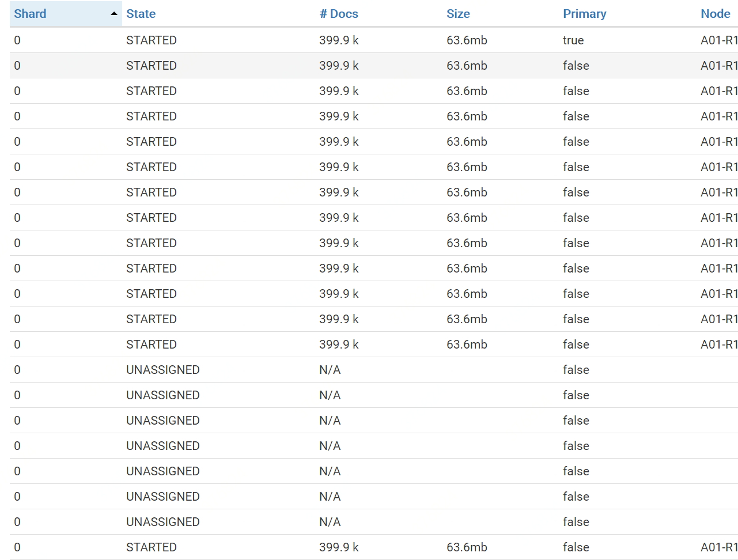738x560 pixels.
Task: Click the Size column header
Action: [x=458, y=14]
